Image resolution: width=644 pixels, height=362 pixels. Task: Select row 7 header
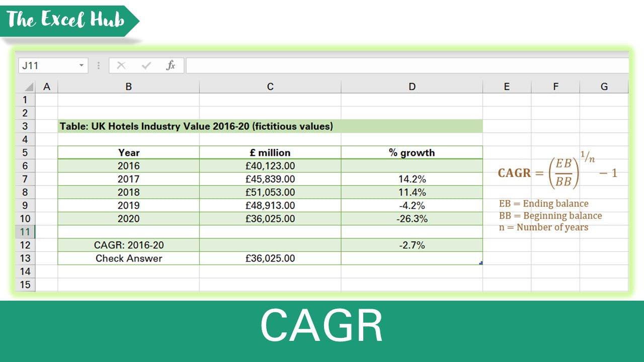click(25, 179)
